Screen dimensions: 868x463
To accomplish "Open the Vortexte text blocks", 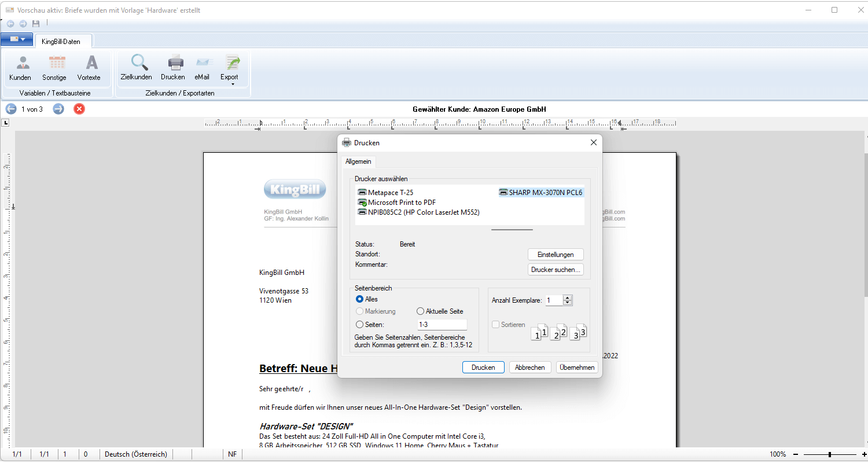I will coord(89,68).
